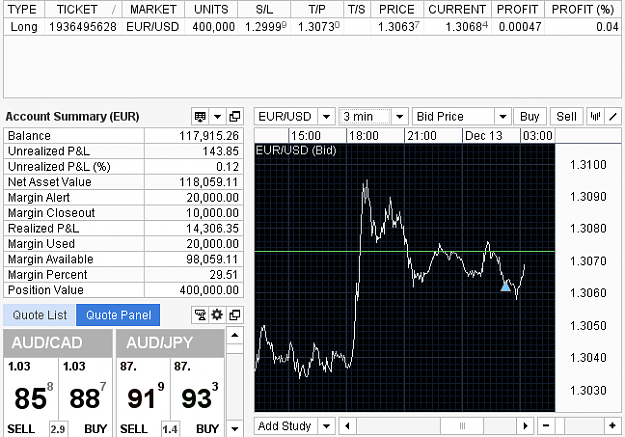Click take profit value 1.30730

(318, 27)
